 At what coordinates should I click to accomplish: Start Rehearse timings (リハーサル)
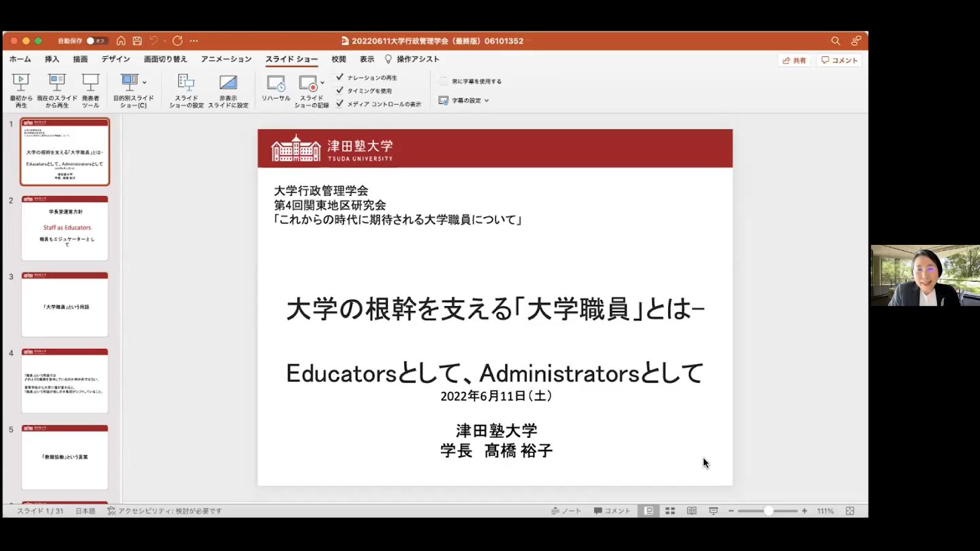point(276,88)
